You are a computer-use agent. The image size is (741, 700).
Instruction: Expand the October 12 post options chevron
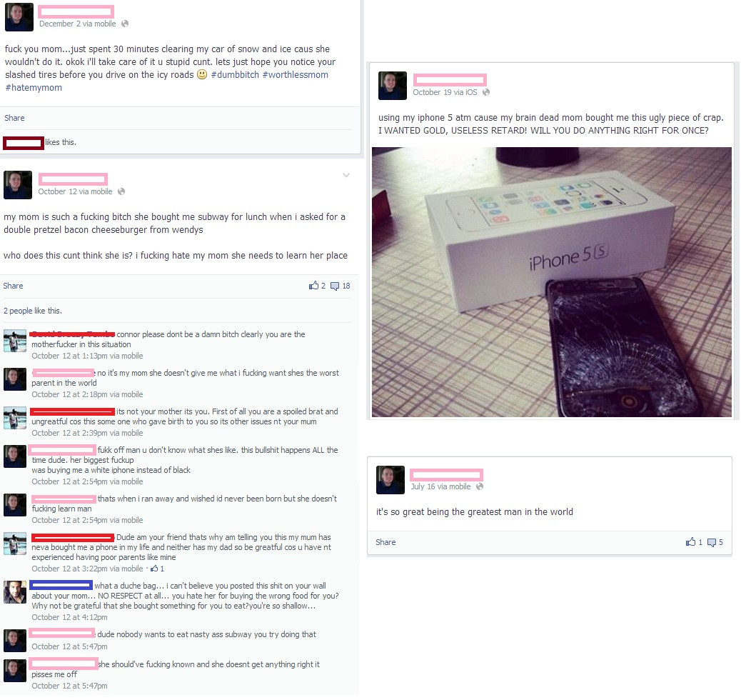click(x=346, y=176)
